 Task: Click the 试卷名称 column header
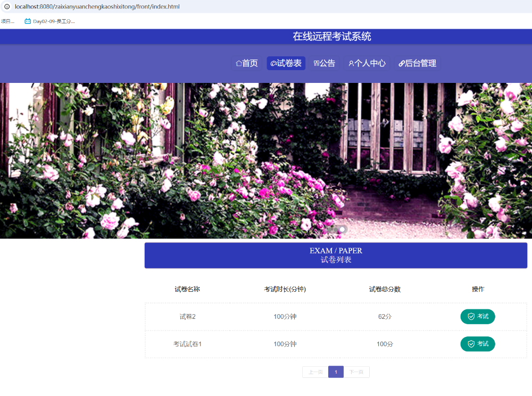187,289
